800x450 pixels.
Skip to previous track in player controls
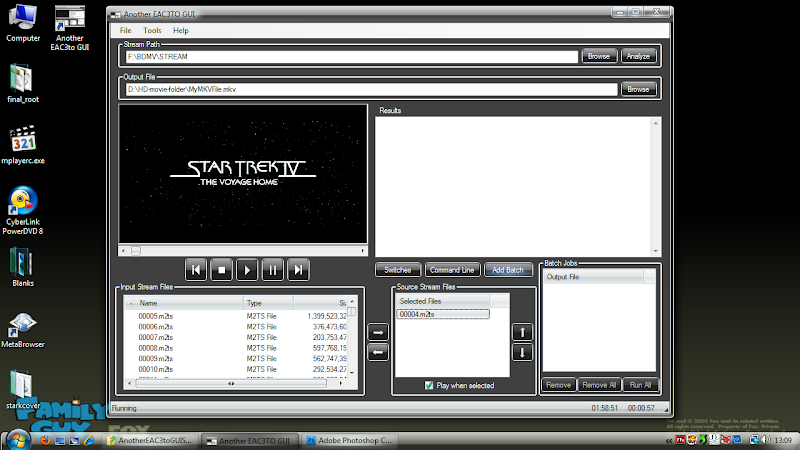pyautogui.click(x=196, y=270)
